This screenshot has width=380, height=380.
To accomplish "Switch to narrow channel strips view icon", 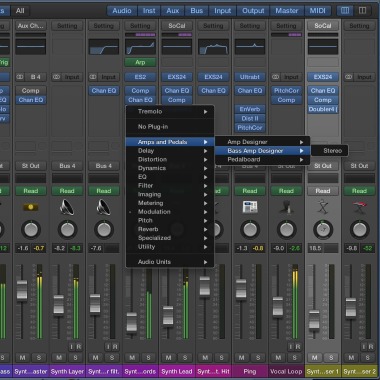I will [345, 11].
